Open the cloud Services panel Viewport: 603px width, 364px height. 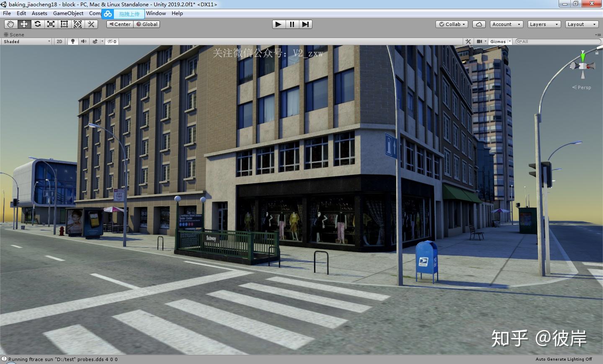(x=479, y=24)
